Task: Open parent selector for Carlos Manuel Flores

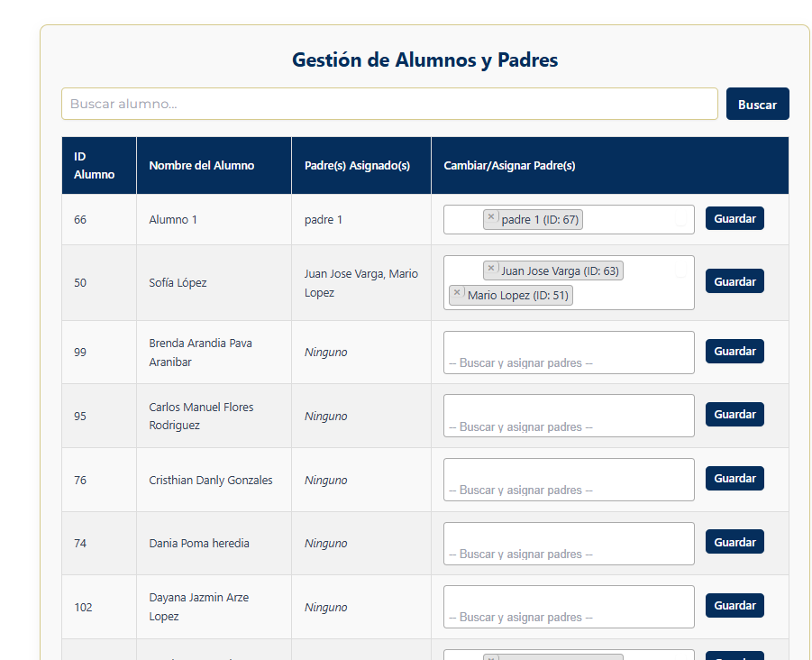Action: [569, 416]
